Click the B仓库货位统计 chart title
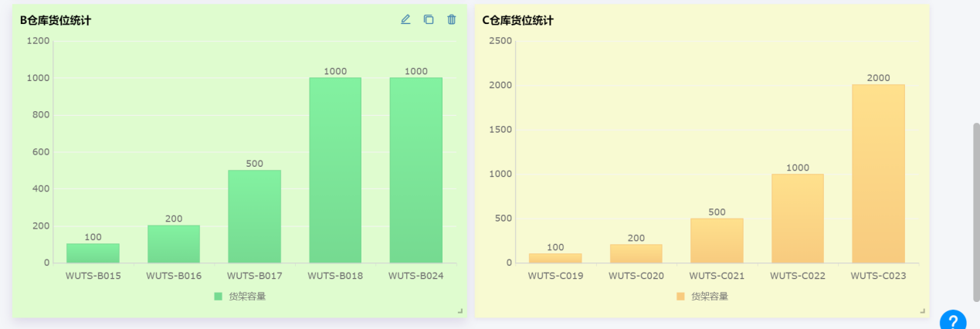Screen dimensions: 980x329 point(56,21)
